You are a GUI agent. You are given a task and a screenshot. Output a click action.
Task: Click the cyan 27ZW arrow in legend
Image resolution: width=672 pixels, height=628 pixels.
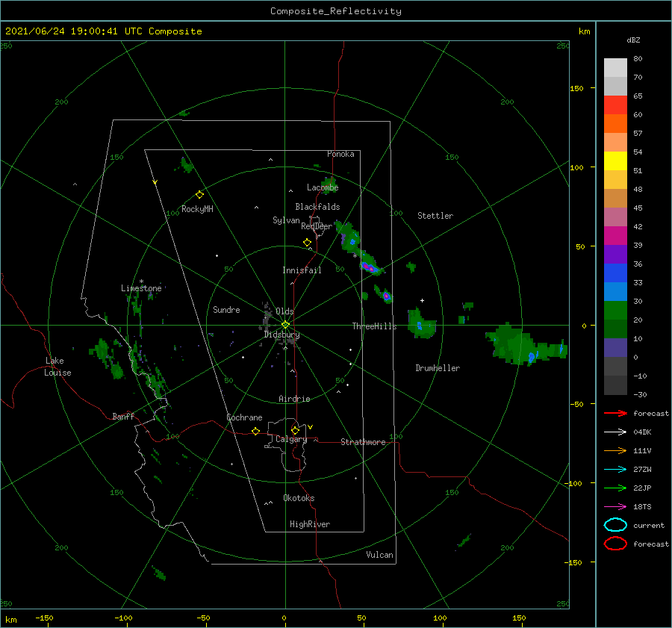coord(615,470)
